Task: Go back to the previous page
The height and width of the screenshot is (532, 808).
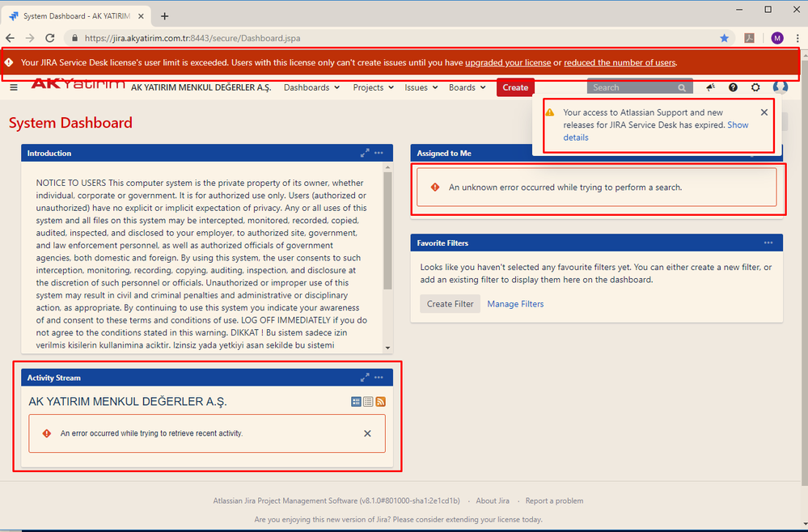Action: click(x=11, y=38)
